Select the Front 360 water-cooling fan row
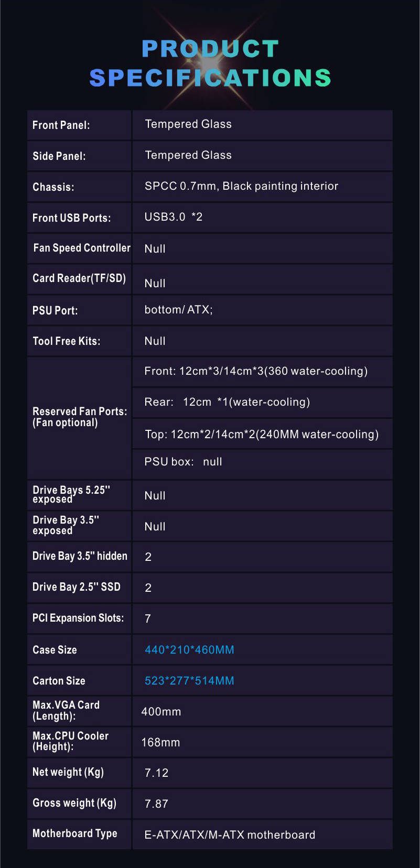 pos(262,372)
